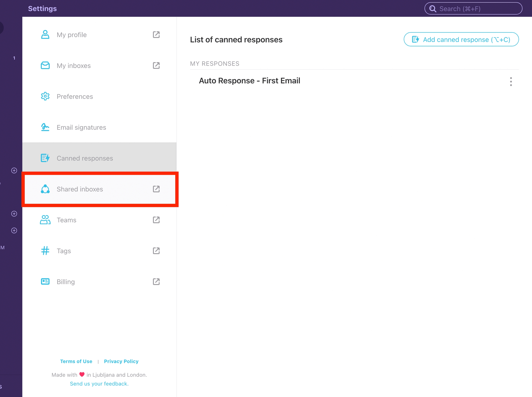Open external link icon next to Billing
This screenshot has height=397, width=532.
pyautogui.click(x=156, y=281)
